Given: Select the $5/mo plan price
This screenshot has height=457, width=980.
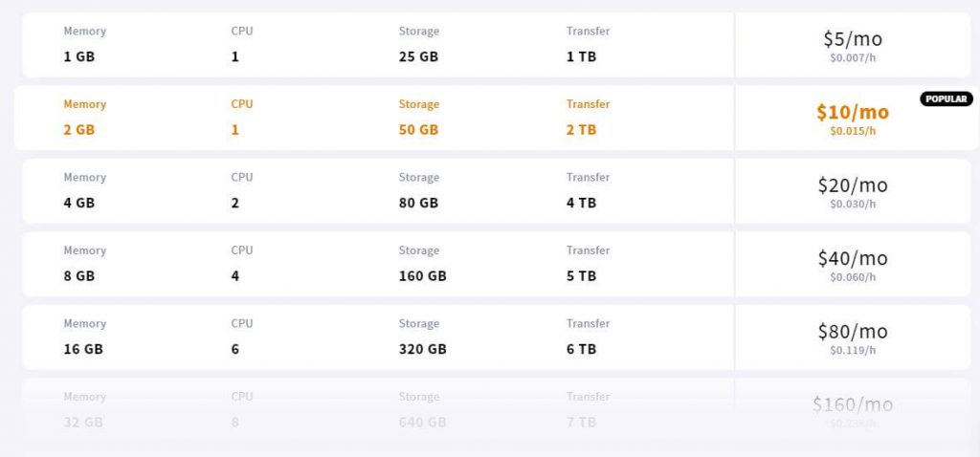Looking at the screenshot, I should point(853,38).
